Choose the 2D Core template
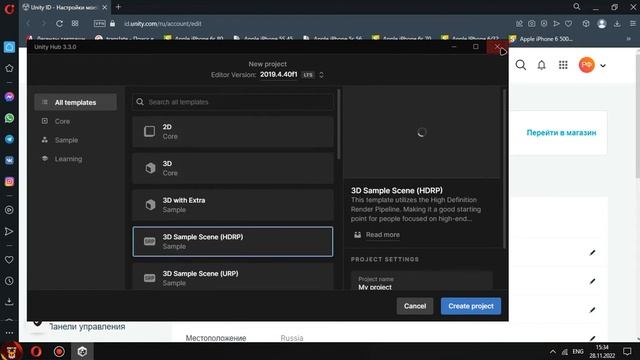Screen dimensions: 640x360 pos(233,131)
